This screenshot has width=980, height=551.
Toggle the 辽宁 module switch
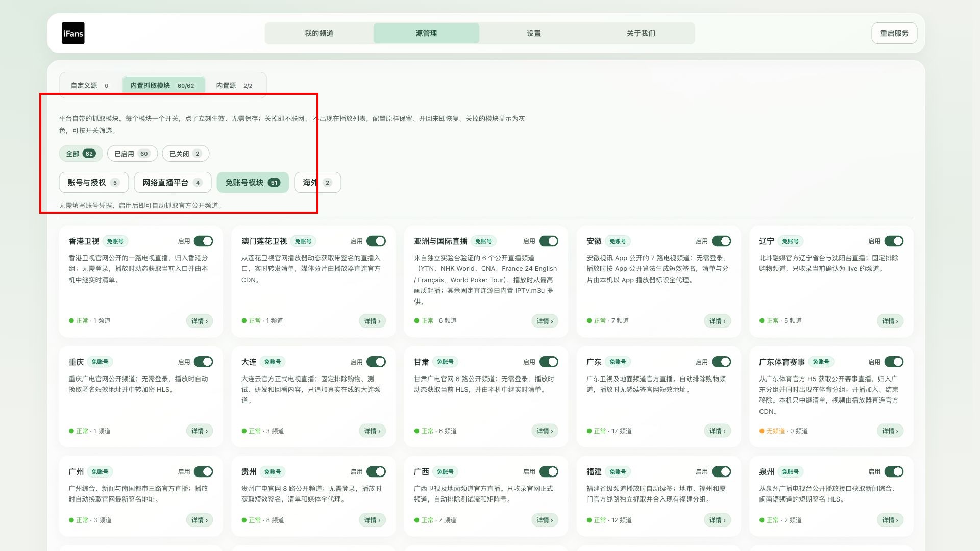point(894,241)
